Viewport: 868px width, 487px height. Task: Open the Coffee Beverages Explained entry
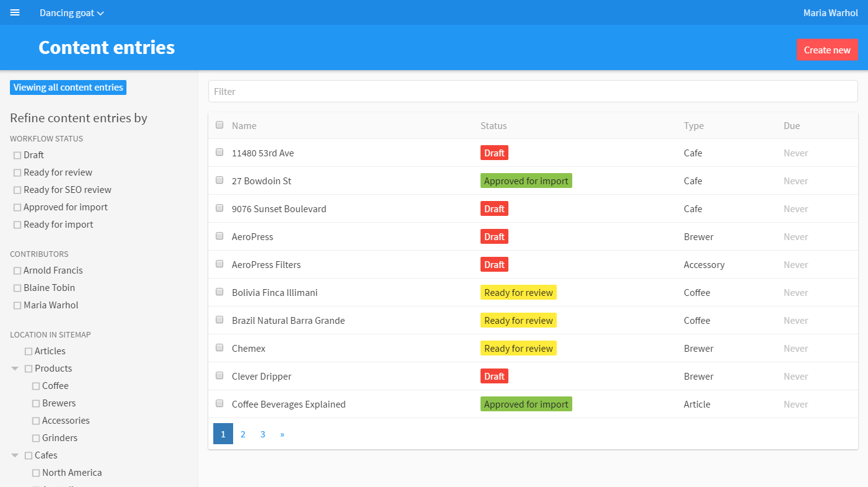coord(288,404)
